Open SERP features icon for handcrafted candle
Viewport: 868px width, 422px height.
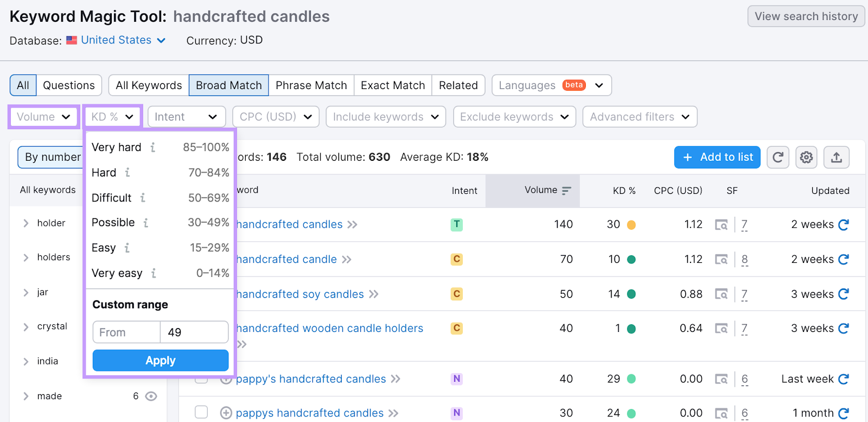pyautogui.click(x=721, y=260)
